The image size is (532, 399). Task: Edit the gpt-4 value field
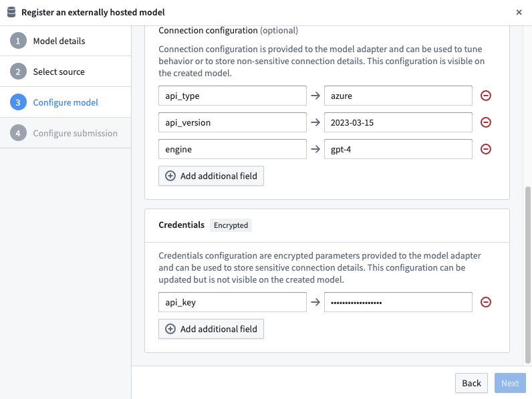(x=398, y=149)
